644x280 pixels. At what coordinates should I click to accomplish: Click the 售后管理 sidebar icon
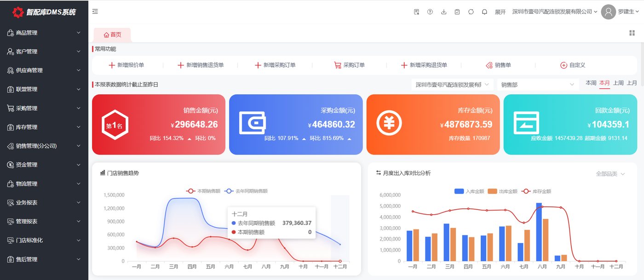point(10,259)
